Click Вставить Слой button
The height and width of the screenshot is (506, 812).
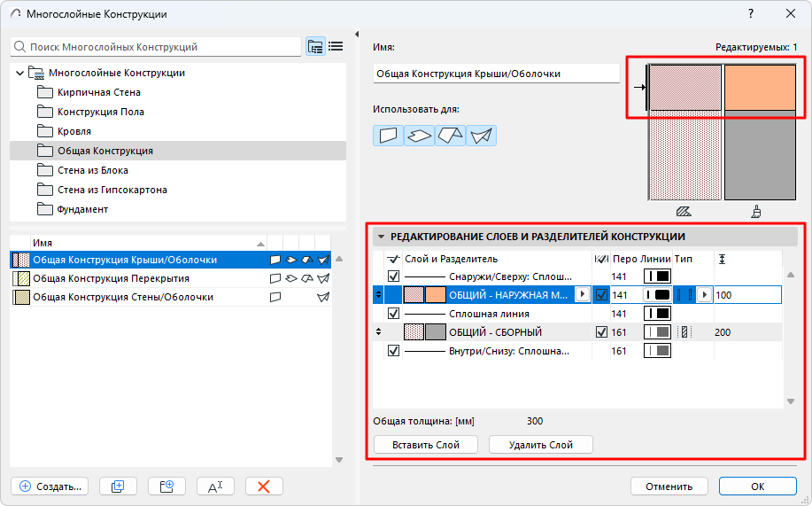point(426,445)
